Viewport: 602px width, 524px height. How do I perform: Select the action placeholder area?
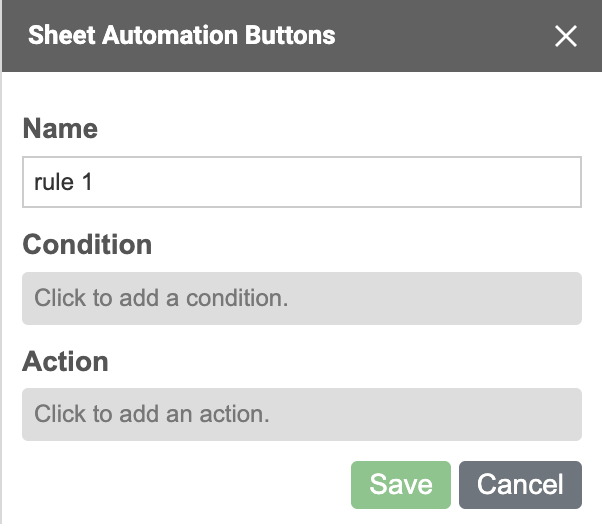(302, 414)
